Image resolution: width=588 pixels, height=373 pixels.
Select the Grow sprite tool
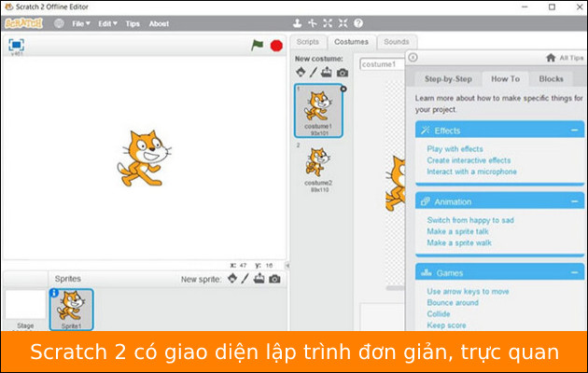coord(328,23)
